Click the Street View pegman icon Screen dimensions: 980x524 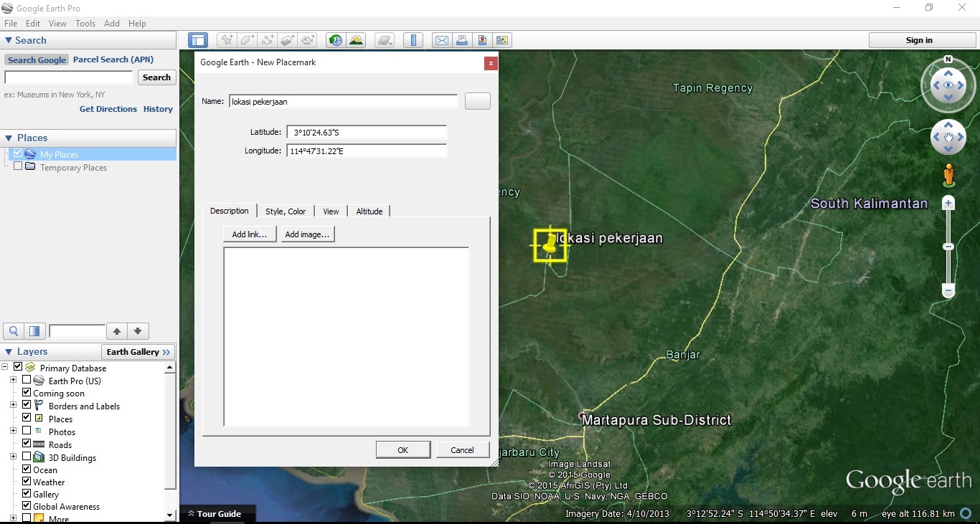pos(948,175)
